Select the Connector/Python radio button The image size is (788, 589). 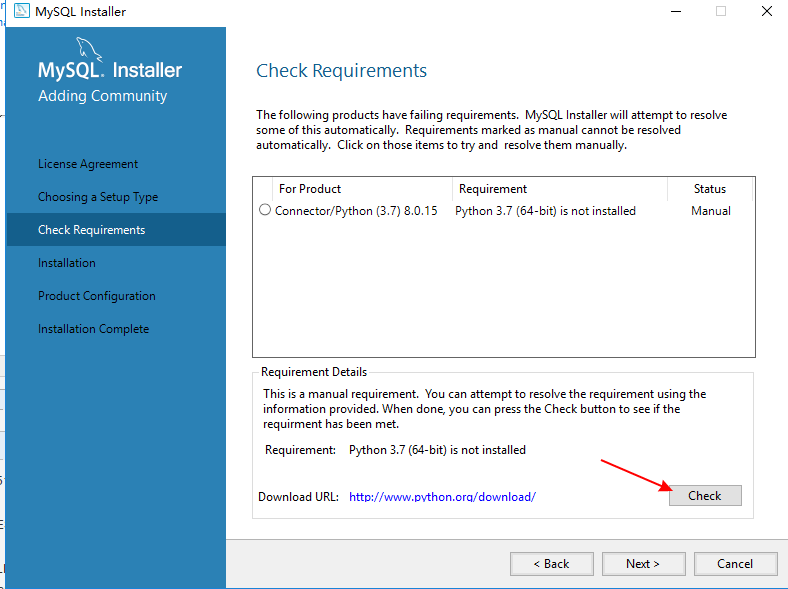click(265, 210)
